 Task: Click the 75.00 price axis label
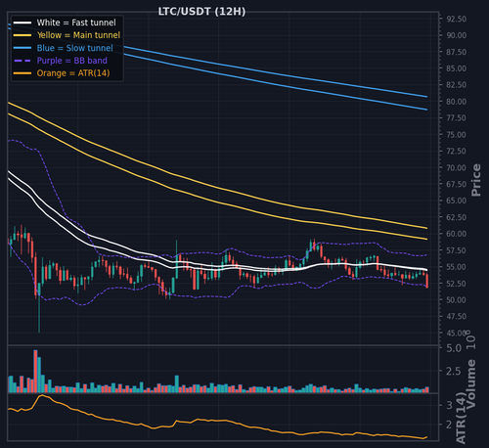(x=456, y=135)
